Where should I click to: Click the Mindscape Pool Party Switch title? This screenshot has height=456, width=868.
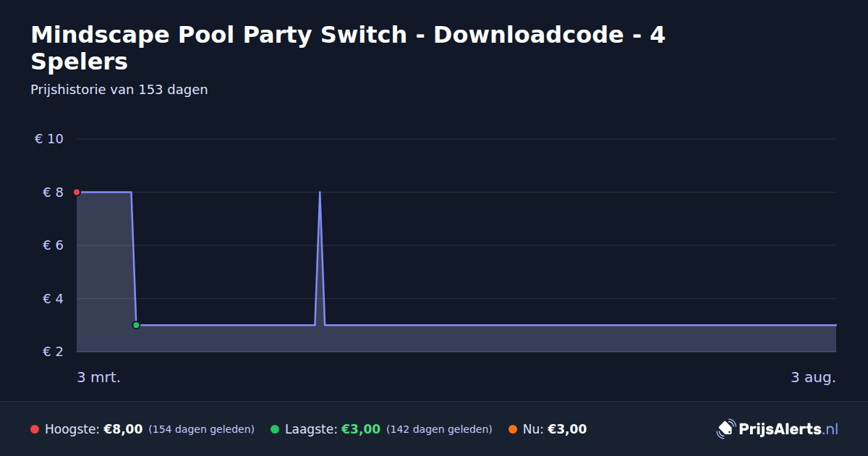pos(348,48)
